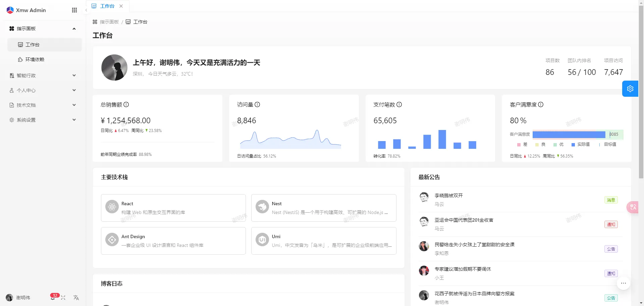This screenshot has height=306, width=644.
Task: Click the 公告 tag on the 花西子 announcement
Action: tap(611, 298)
